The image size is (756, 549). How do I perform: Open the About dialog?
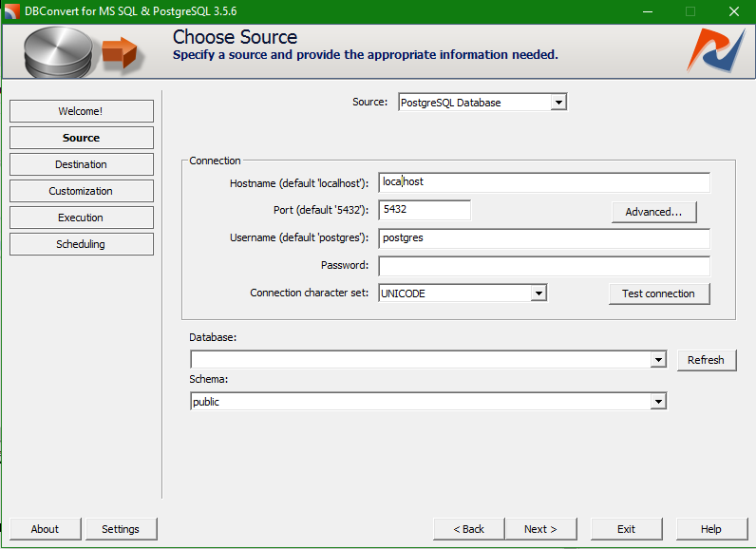point(46,529)
